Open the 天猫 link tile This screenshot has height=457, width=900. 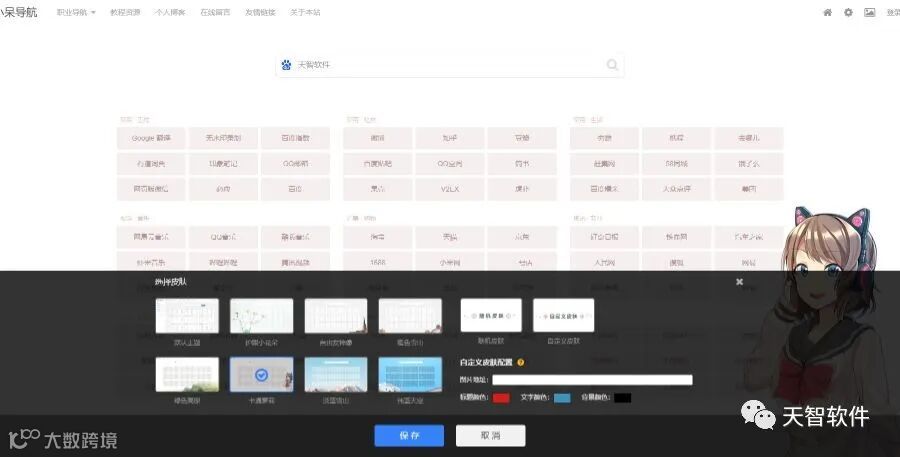449,237
